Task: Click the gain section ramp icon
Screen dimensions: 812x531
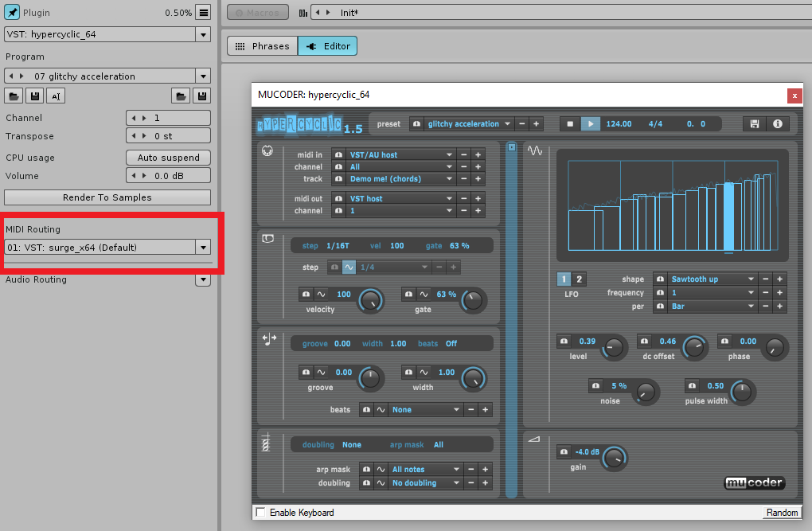Action: point(534,439)
